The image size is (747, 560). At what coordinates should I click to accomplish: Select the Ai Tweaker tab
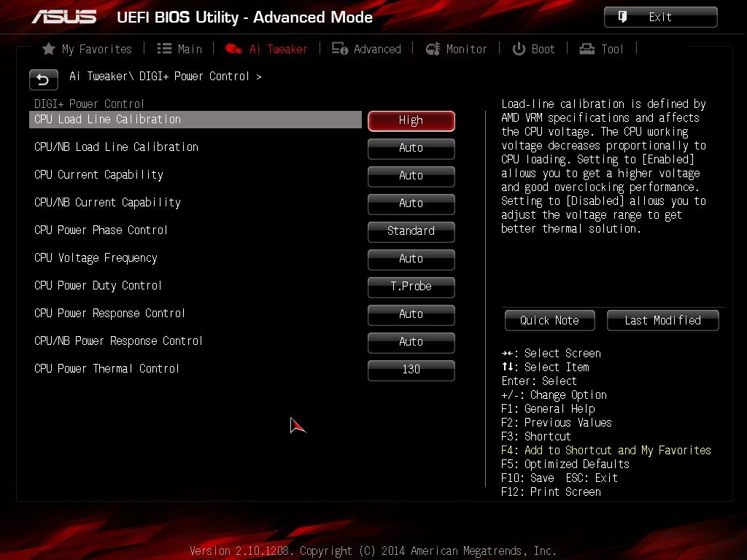click(266, 49)
